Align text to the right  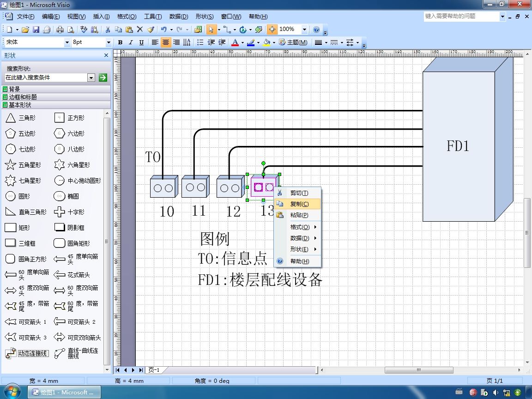click(x=176, y=42)
